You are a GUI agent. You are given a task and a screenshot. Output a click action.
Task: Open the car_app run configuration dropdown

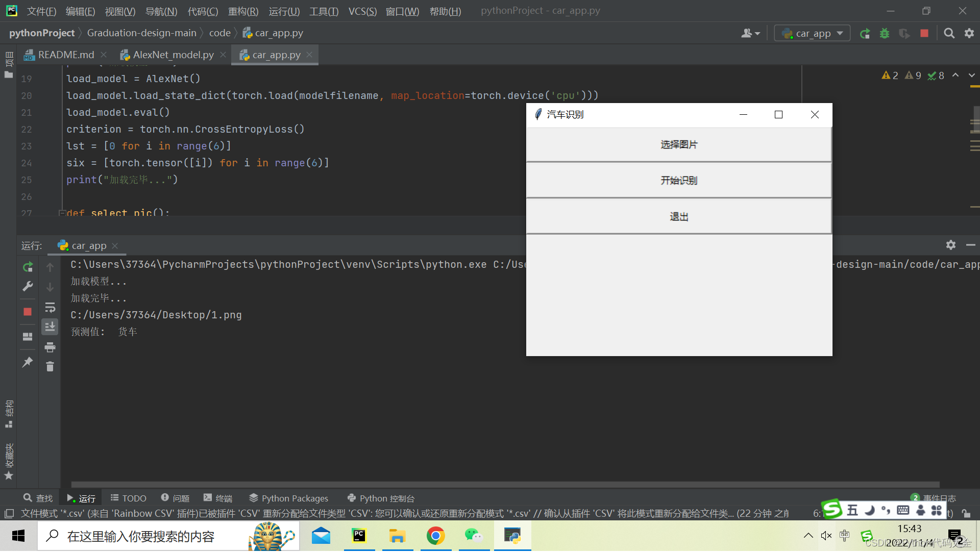[812, 34]
